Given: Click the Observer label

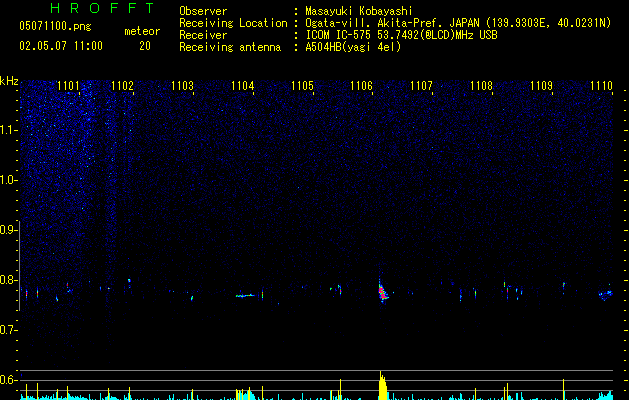Looking at the screenshot, I should [203, 11].
